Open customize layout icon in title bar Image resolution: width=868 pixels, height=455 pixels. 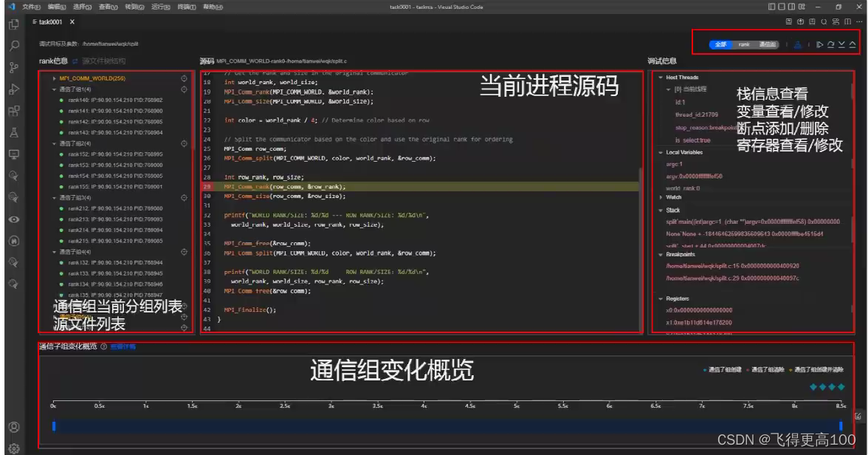click(802, 7)
